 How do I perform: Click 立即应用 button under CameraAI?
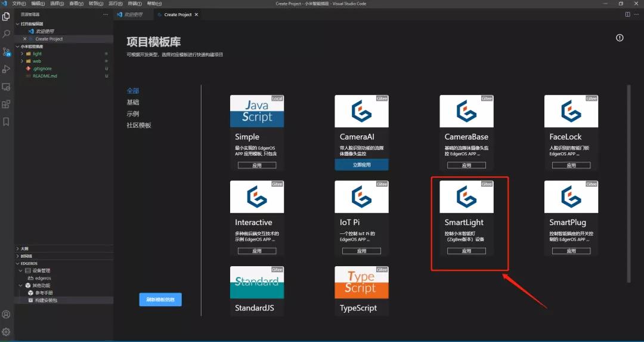[361, 164]
